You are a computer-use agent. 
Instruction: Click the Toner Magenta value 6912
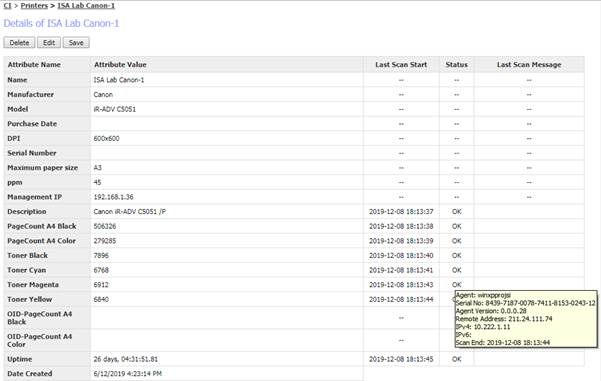tap(101, 285)
